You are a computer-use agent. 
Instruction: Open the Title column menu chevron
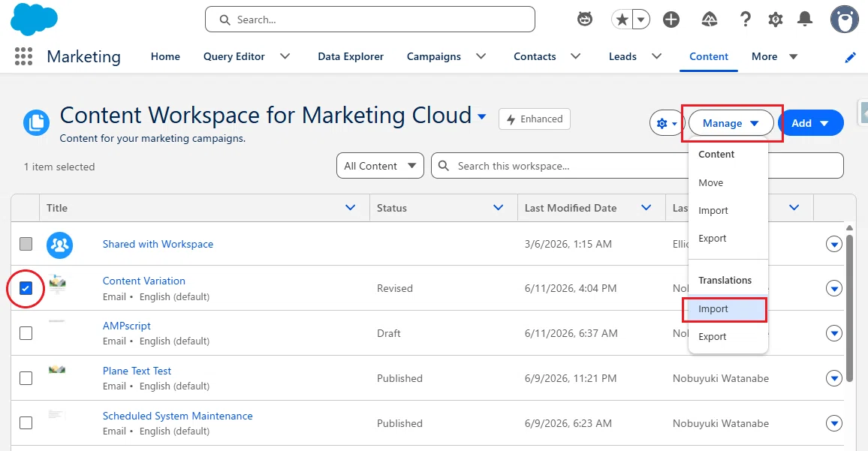350,208
